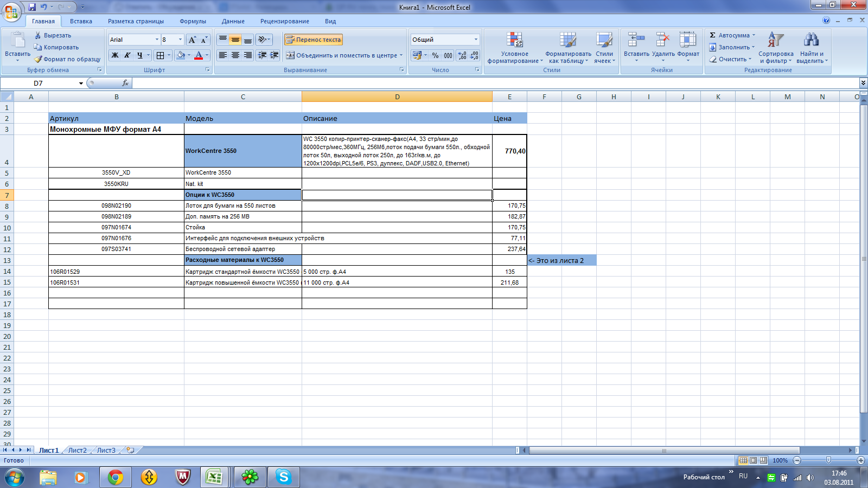The width and height of the screenshot is (868, 488).
Task: Click the insert function fx button
Action: coord(125,83)
